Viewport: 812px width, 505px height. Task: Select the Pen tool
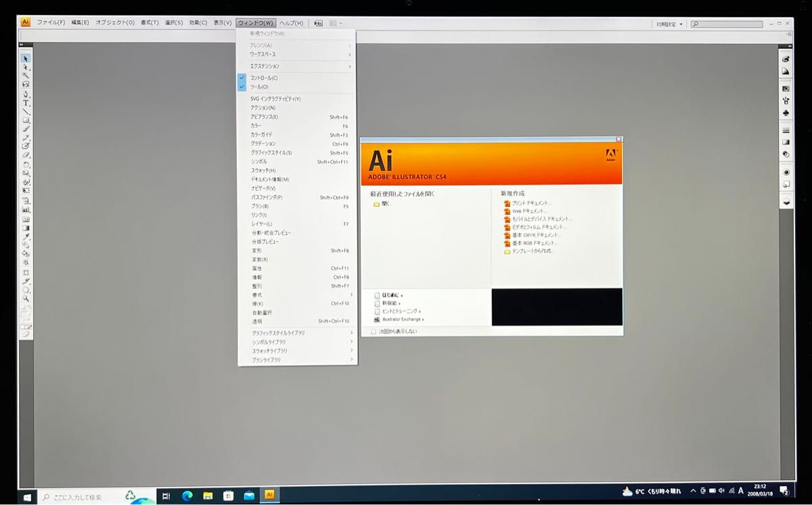click(x=26, y=94)
